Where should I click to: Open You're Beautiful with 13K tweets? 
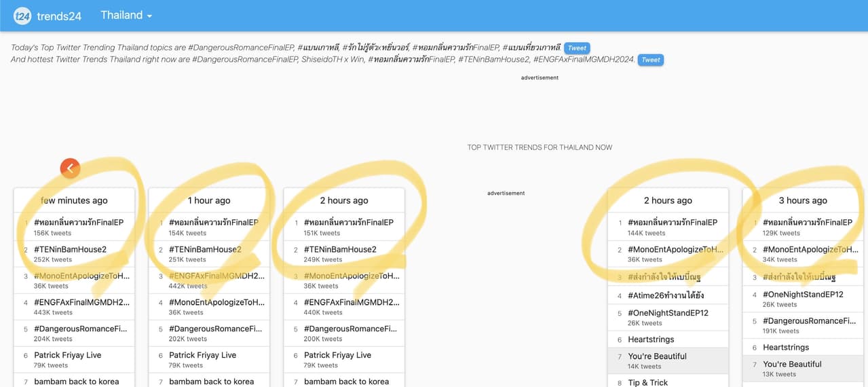[x=792, y=364]
